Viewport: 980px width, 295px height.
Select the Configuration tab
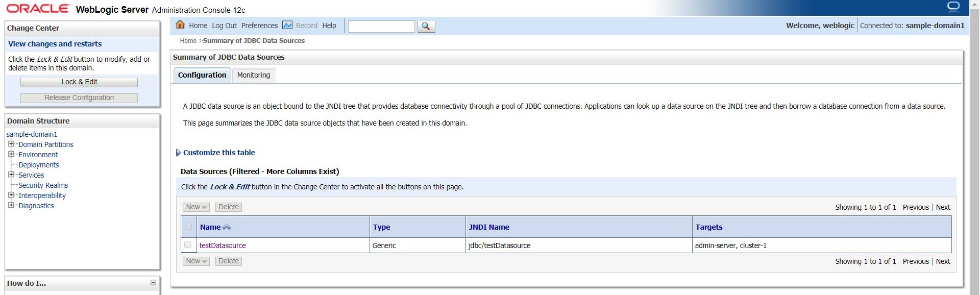[x=202, y=75]
